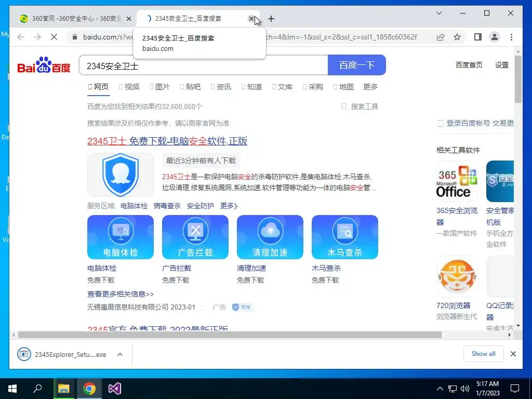The height and width of the screenshot is (399, 532).
Task: Click 电脑体检 service area link
Action: pyautogui.click(x=134, y=206)
